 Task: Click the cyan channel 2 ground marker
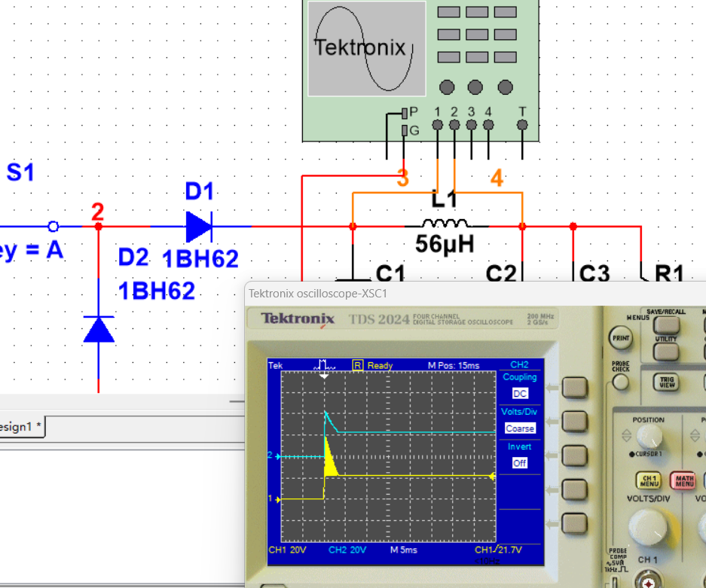coord(274,456)
